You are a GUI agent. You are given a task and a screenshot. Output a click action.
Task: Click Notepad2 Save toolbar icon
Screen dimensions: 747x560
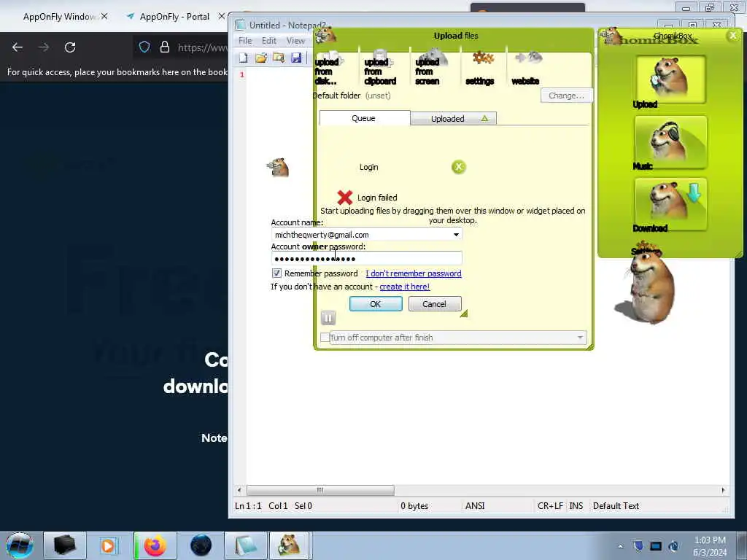click(x=296, y=58)
